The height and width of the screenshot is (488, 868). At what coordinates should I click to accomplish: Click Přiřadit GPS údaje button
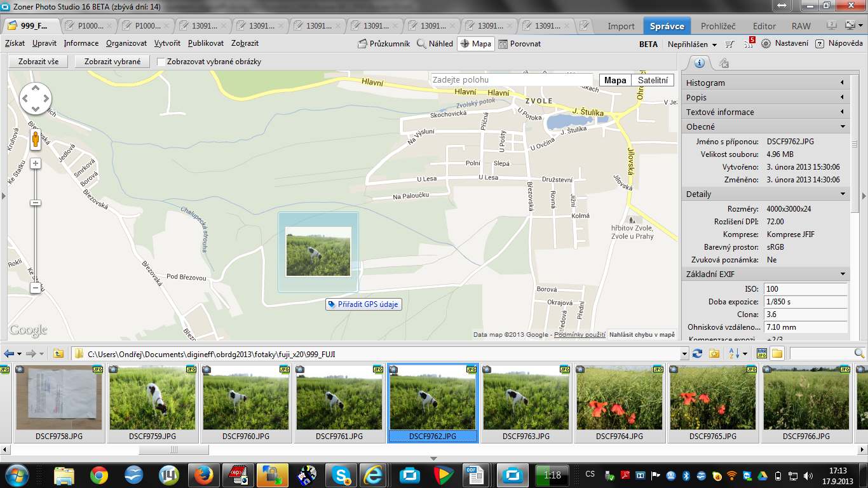point(363,304)
